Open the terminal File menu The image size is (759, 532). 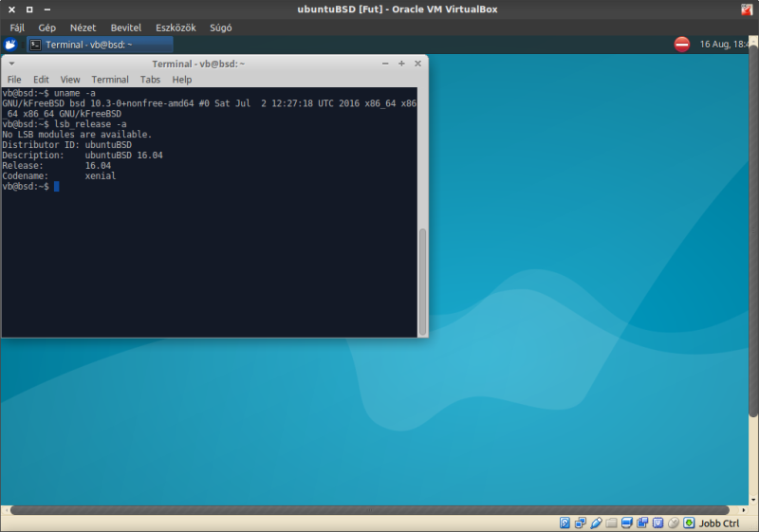pyautogui.click(x=14, y=80)
